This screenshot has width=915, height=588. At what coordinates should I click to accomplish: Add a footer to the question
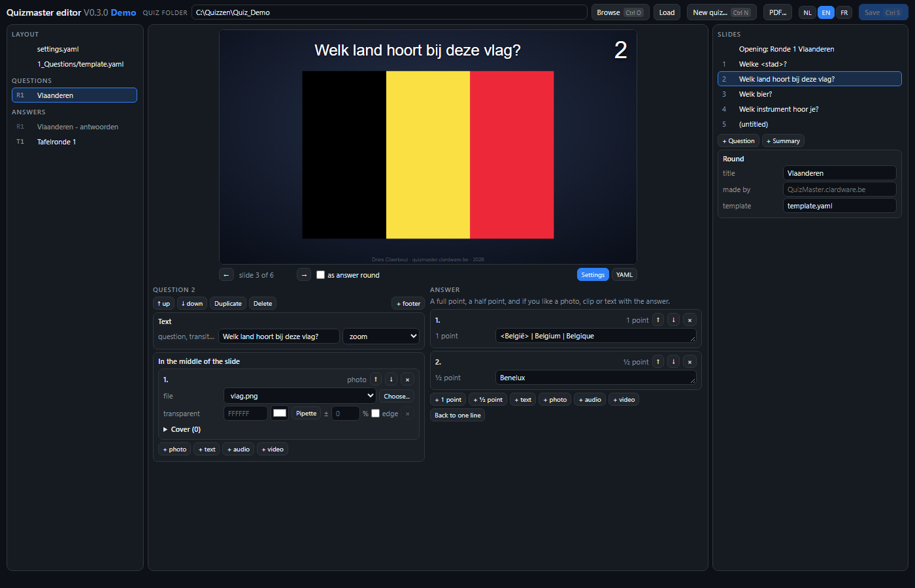(x=408, y=304)
